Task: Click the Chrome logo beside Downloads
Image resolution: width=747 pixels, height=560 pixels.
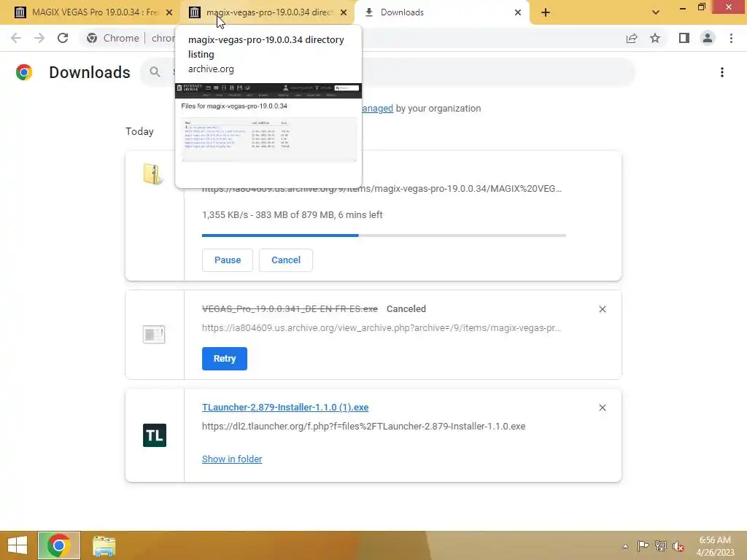Action: point(24,72)
